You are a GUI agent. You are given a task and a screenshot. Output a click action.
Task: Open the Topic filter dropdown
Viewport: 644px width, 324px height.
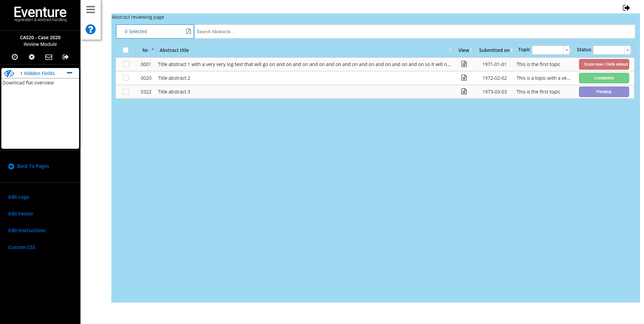tap(567, 50)
